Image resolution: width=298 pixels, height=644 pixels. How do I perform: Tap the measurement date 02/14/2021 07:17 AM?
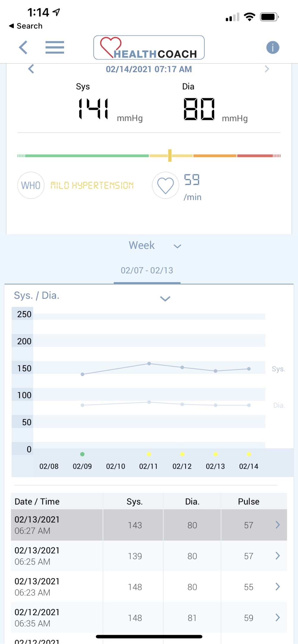pos(149,69)
